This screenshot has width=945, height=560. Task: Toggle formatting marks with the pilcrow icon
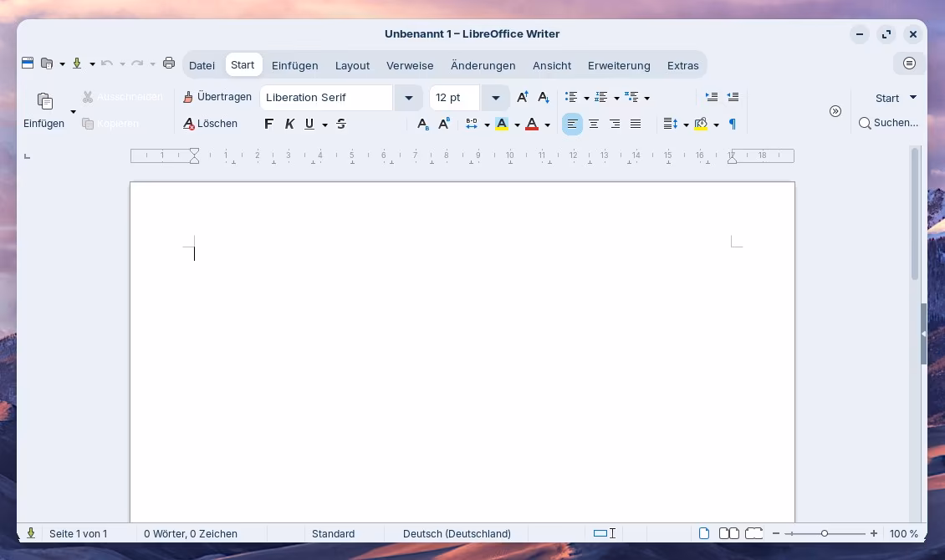pos(733,124)
